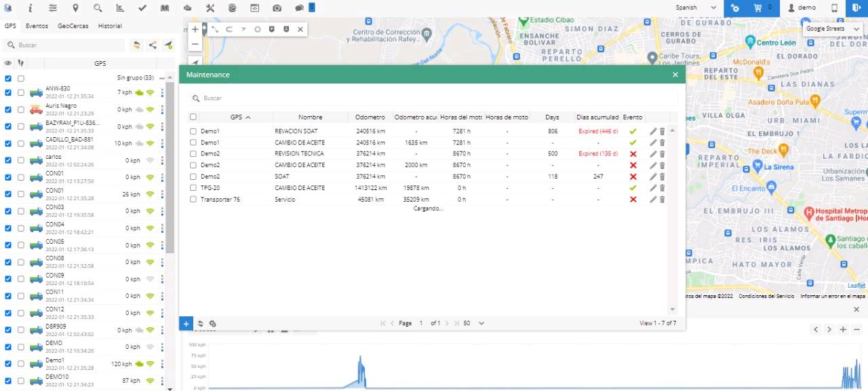Open the page size dropdown showing 50
This screenshot has width=868, height=391.
[x=472, y=323]
